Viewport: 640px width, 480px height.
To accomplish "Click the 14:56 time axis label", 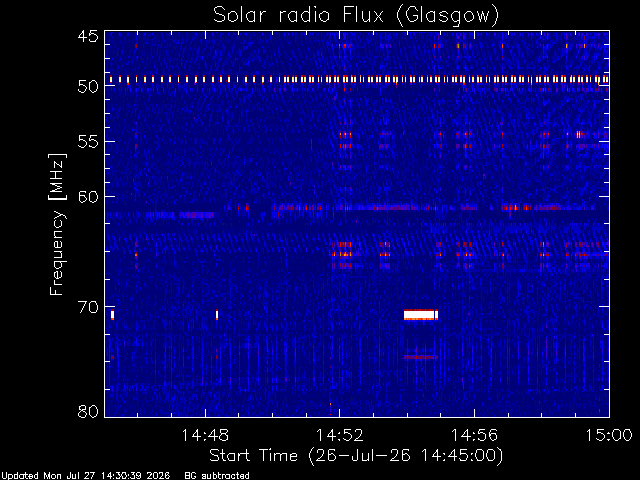I will coord(474,436).
